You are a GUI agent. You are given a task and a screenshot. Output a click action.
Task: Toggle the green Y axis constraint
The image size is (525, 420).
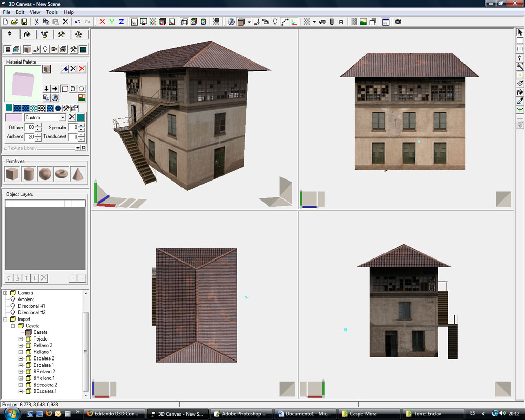click(112, 22)
